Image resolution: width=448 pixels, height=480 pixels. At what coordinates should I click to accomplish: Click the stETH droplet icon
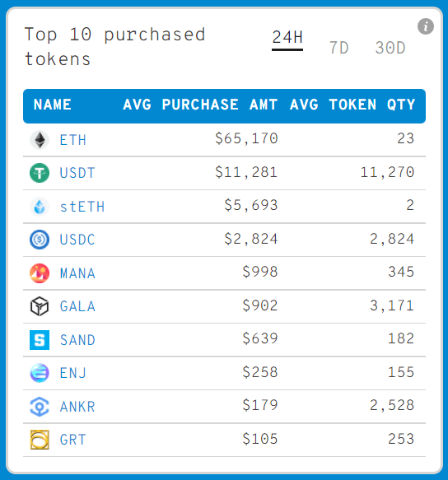40,207
